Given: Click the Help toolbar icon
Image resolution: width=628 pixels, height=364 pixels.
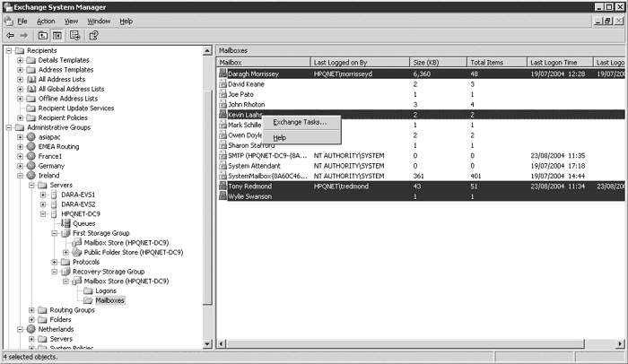Looking at the screenshot, I should tap(93, 35).
